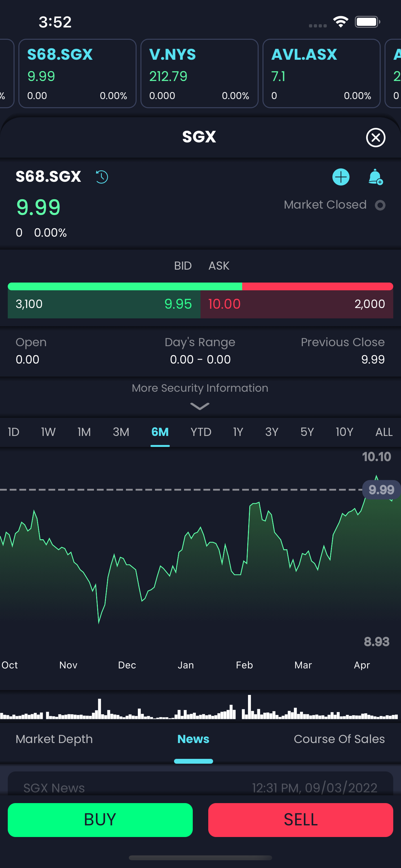
Task: Select the 10Y chart range
Action: 344,432
